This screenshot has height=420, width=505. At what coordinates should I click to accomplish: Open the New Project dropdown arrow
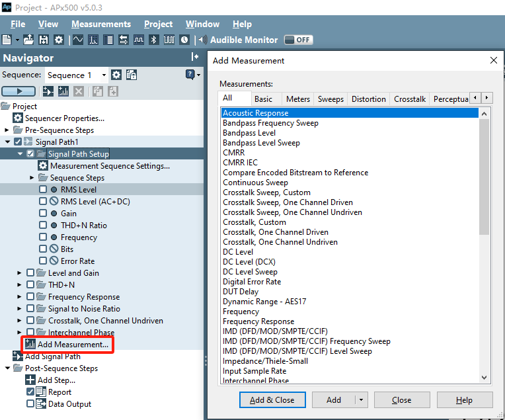[17, 40]
